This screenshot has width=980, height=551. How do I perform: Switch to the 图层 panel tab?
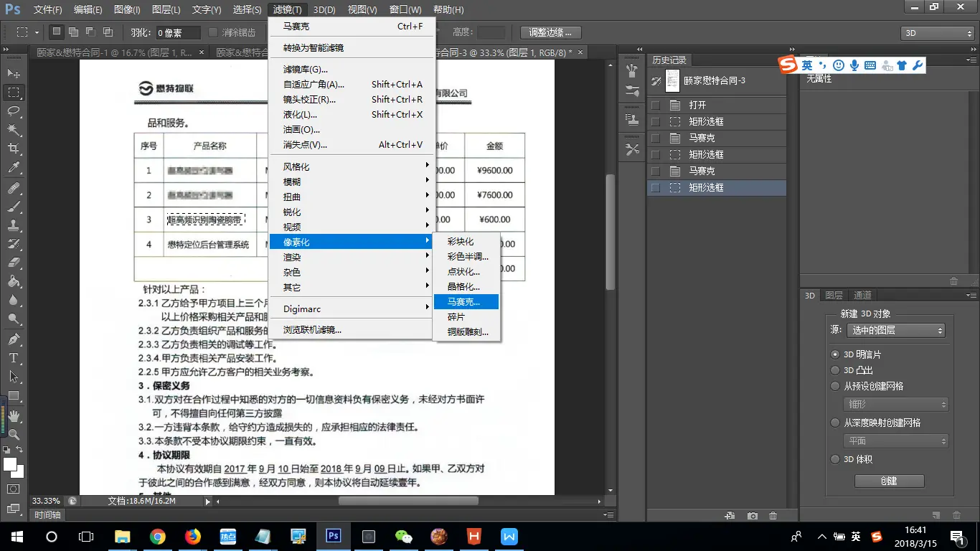(x=834, y=296)
